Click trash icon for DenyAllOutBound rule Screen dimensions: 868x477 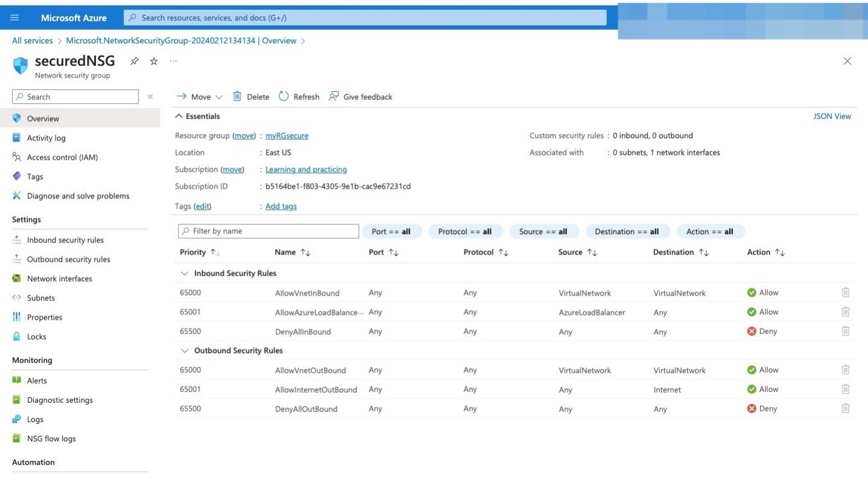[846, 408]
